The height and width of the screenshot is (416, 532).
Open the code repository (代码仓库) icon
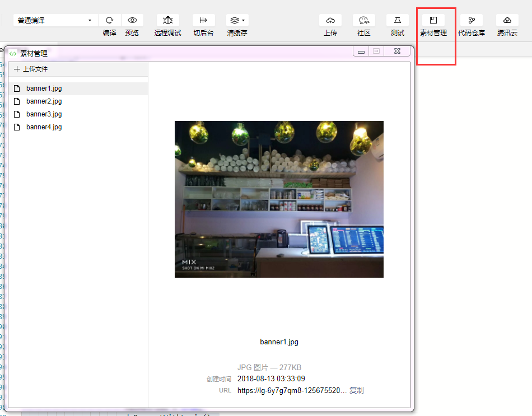click(472, 20)
